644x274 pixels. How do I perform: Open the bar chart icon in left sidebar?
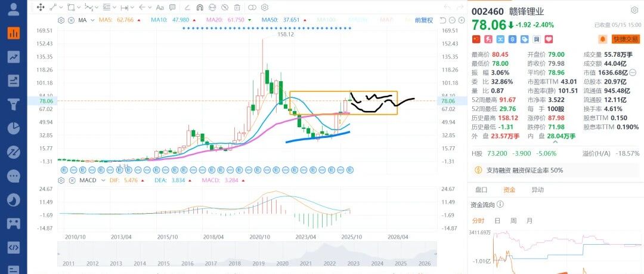tap(14, 33)
